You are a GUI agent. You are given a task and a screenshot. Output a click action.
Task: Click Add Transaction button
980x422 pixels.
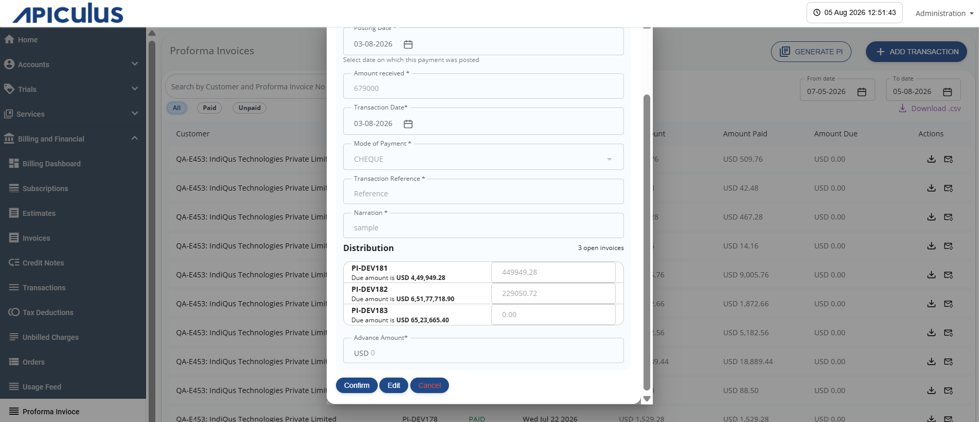(917, 52)
